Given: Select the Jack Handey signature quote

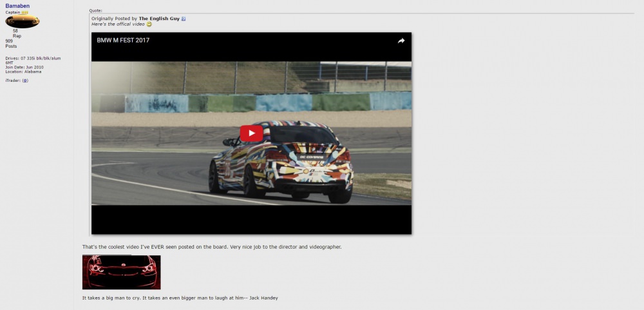Looking at the screenshot, I should [x=180, y=298].
